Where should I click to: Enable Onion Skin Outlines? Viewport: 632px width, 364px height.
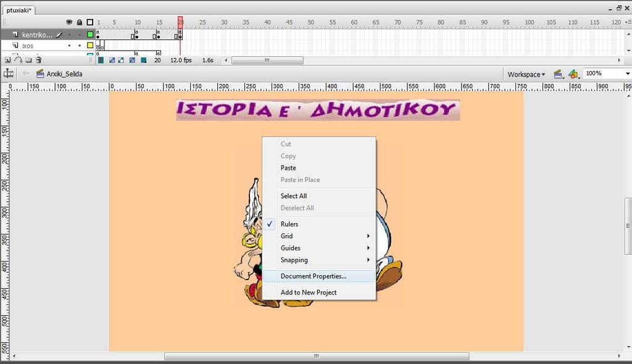pos(121,60)
